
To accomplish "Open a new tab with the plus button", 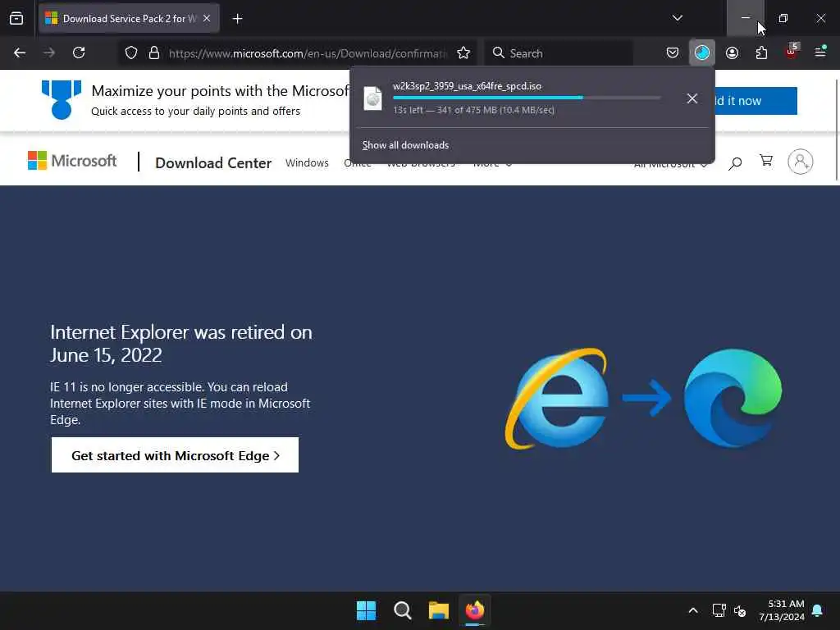I will pyautogui.click(x=237, y=19).
